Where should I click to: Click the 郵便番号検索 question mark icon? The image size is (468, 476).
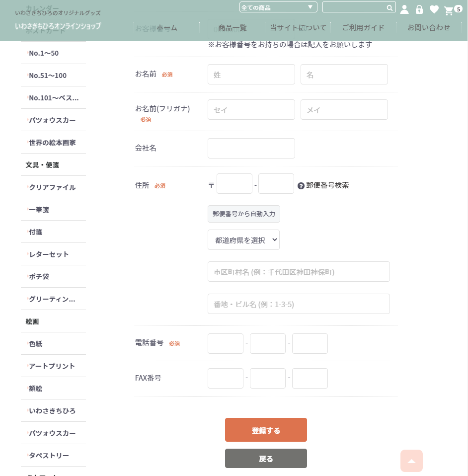[301, 186]
